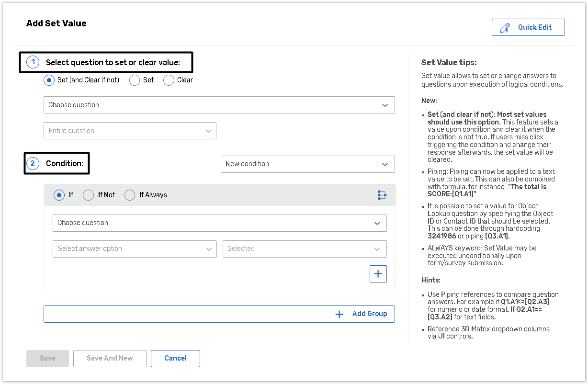Click the step 1 circled number icon

tap(33, 62)
